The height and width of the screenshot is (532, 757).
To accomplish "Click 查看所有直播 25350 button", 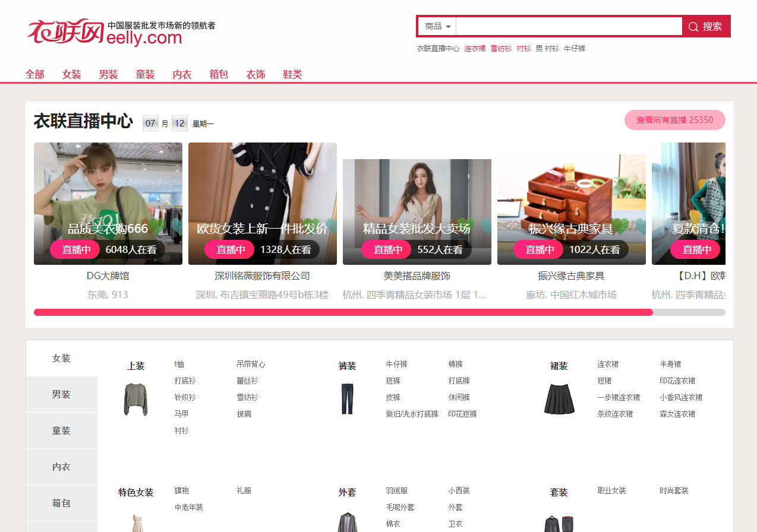I will click(675, 120).
